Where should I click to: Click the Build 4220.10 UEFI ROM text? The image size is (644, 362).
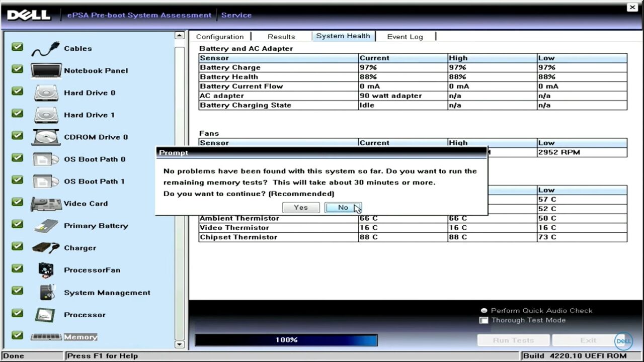[575, 355]
